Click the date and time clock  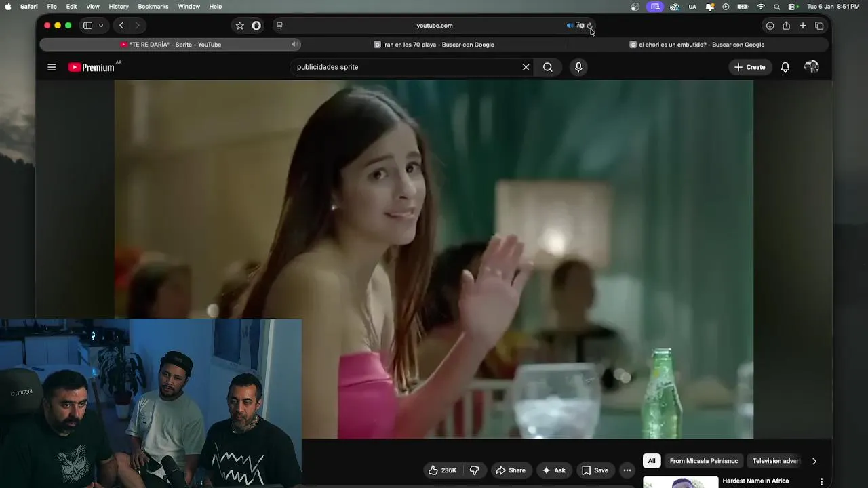click(833, 7)
